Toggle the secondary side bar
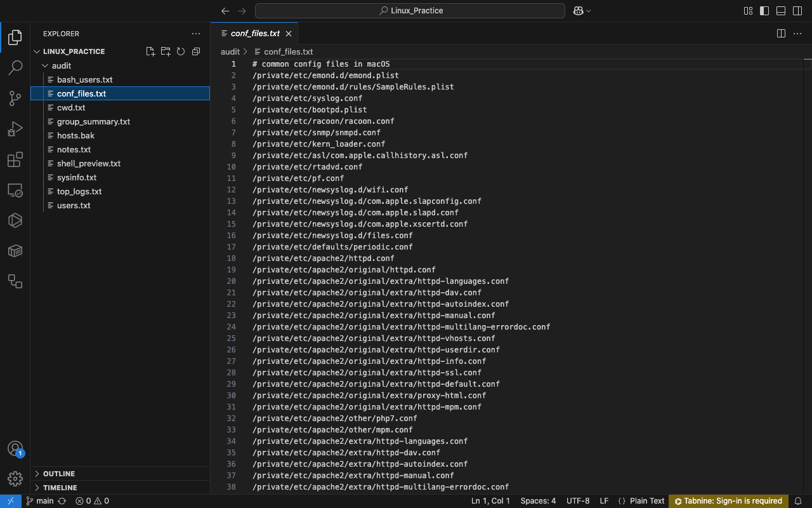812x508 pixels. tap(797, 11)
